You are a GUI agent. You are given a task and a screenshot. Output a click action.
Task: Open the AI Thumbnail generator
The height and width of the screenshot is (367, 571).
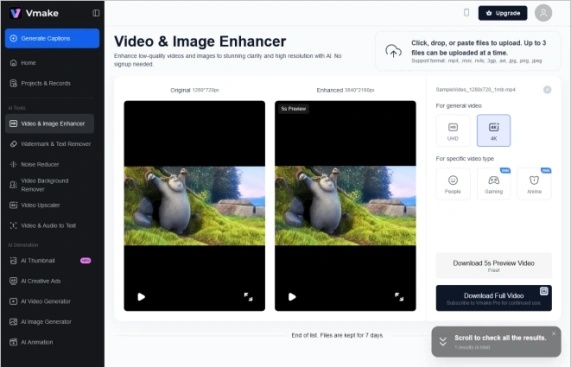click(x=49, y=260)
